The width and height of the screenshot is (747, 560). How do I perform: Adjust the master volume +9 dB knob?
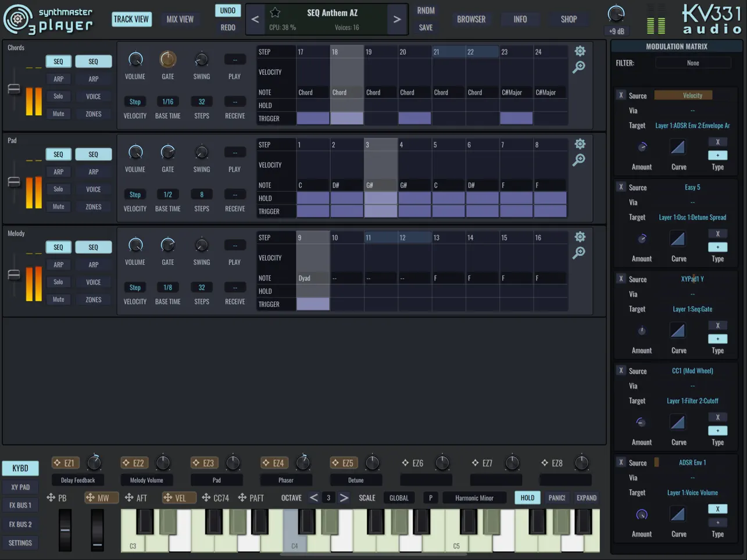coord(616,13)
